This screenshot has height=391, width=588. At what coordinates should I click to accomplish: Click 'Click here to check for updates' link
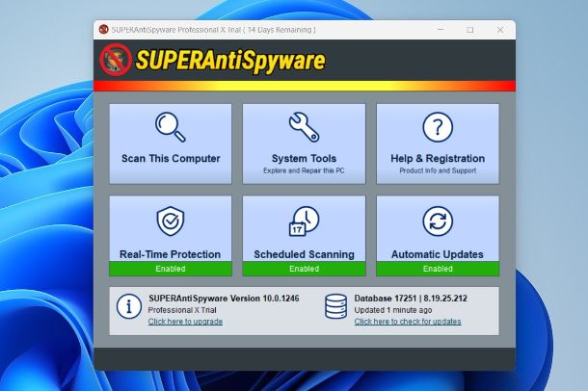[408, 322]
